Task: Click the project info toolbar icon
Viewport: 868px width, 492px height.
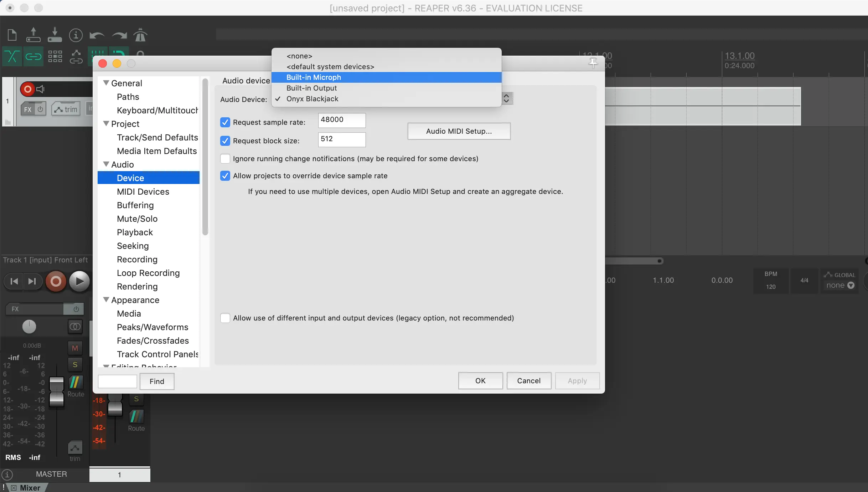Action: pos(76,35)
